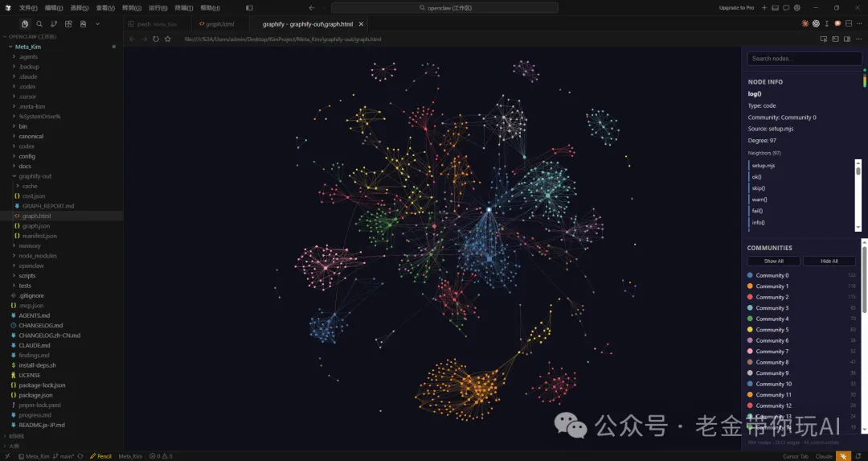The image size is (868, 461).
Task: Open the Search view icon
Action: [x=39, y=24]
